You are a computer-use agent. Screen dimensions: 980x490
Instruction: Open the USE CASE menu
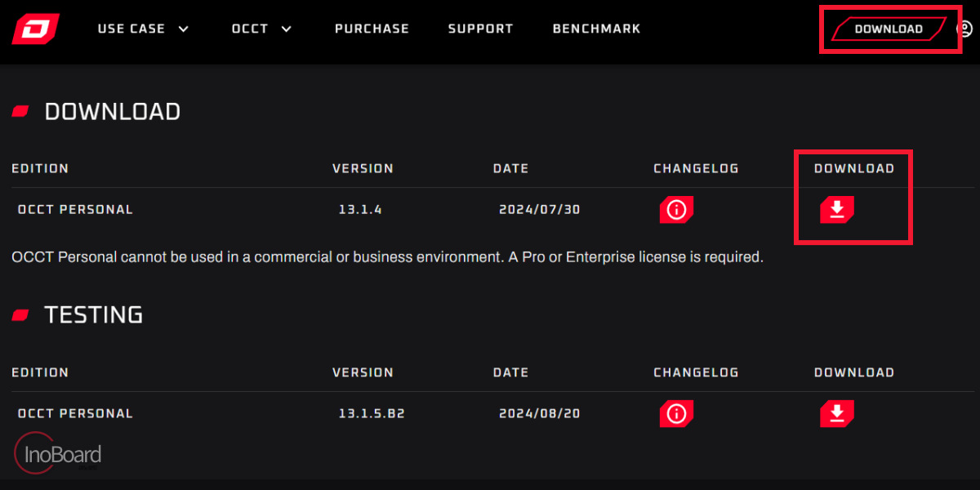tap(131, 29)
